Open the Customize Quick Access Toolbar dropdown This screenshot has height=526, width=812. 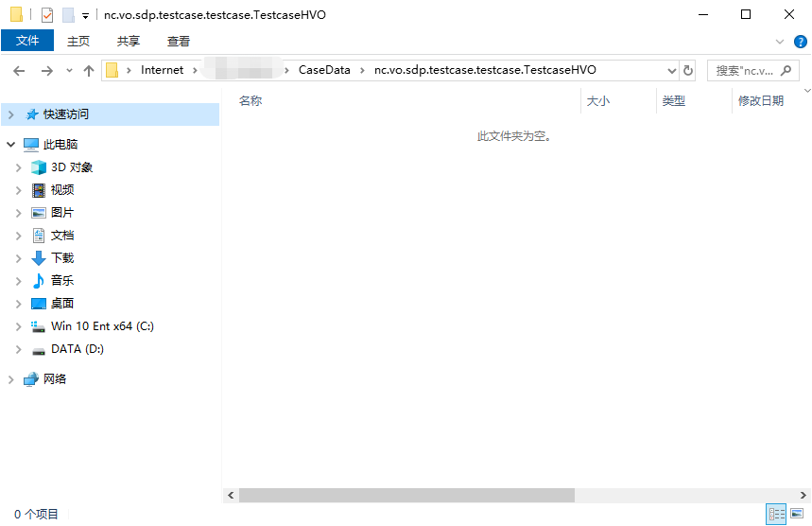(x=85, y=16)
